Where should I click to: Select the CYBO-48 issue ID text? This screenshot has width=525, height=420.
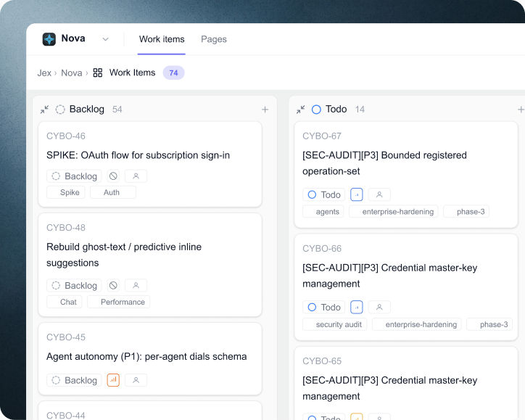pyautogui.click(x=66, y=228)
